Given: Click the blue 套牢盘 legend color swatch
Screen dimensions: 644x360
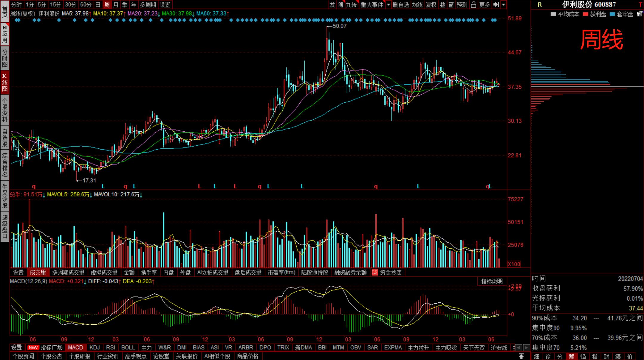Looking at the screenshot, I should coord(612,14).
